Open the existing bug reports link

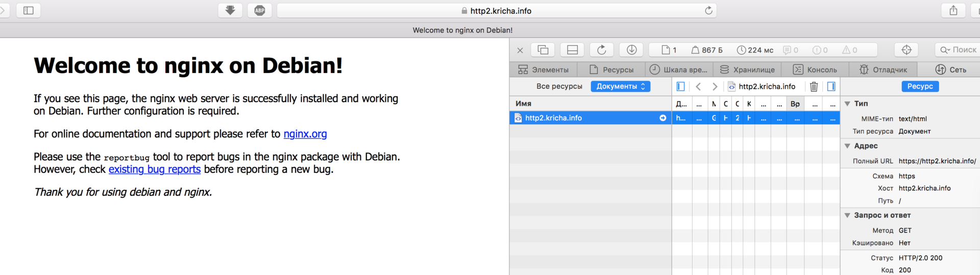154,169
